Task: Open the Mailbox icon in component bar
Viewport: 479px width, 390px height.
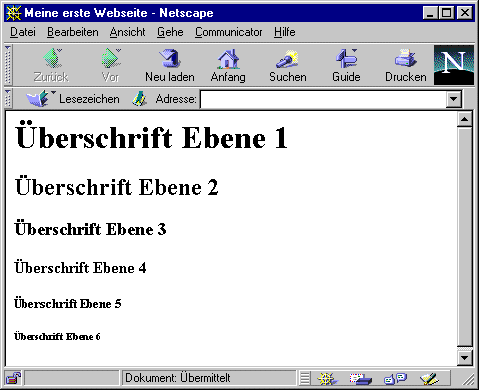Action: coord(360,378)
